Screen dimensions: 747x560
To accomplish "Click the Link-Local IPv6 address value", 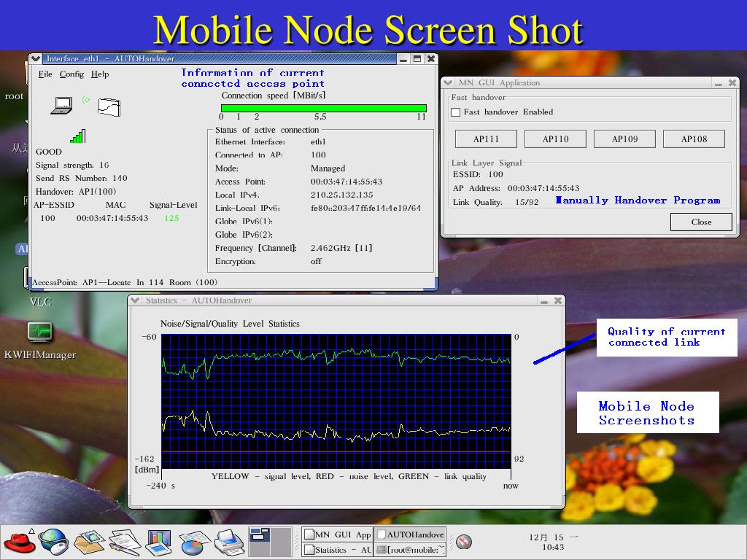I will pos(365,208).
